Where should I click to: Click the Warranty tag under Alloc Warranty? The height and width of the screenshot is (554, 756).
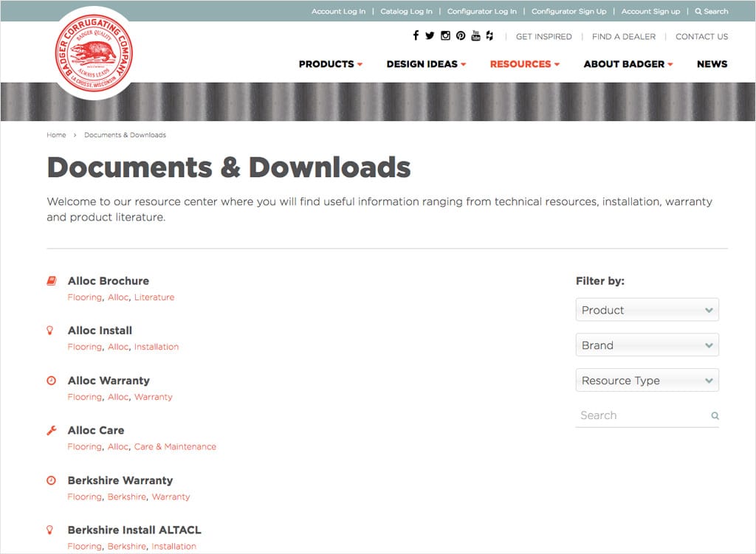pos(154,397)
